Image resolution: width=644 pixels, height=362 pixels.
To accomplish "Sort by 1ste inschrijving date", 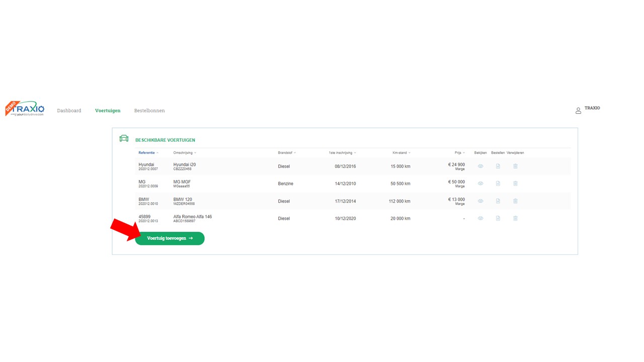I will (x=342, y=153).
